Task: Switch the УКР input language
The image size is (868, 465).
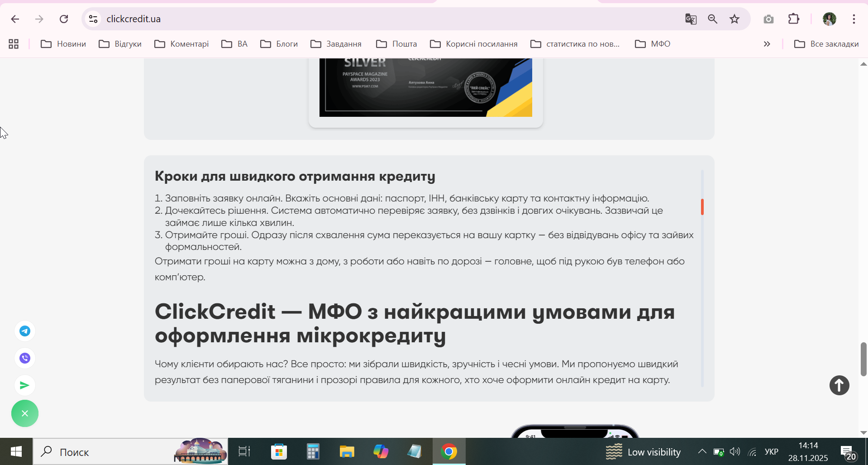Action: coord(772,452)
